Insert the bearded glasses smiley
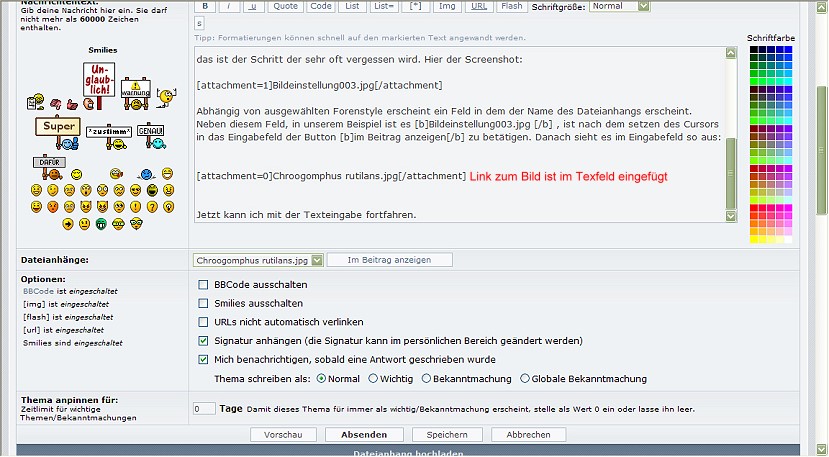 point(136,224)
